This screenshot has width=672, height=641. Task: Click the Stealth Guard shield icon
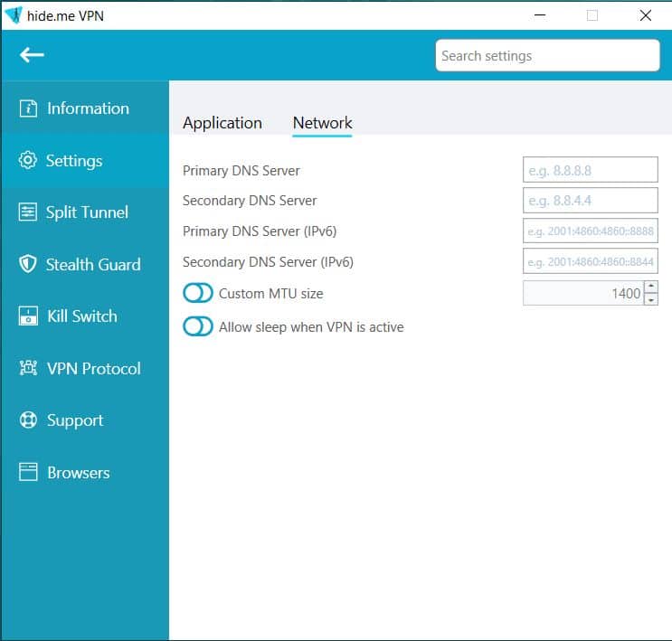click(28, 264)
